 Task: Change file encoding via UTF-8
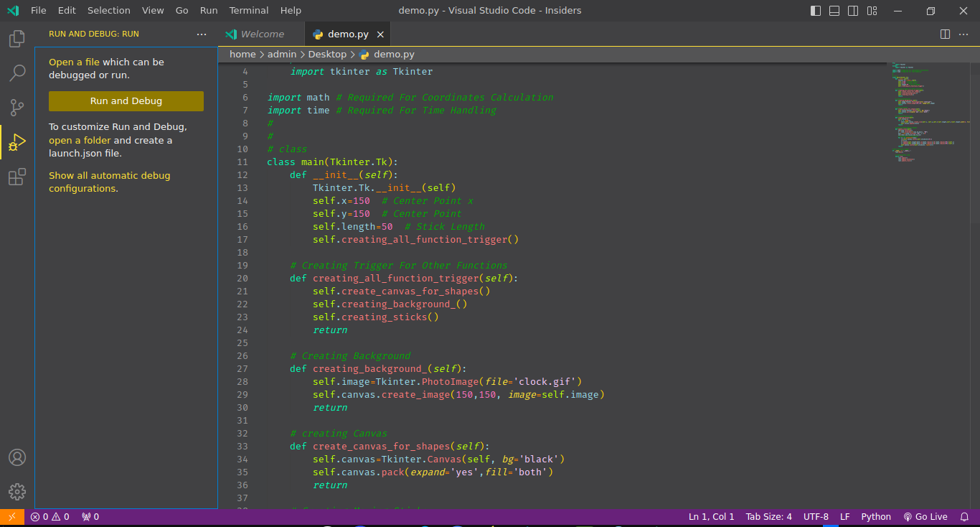(816, 517)
